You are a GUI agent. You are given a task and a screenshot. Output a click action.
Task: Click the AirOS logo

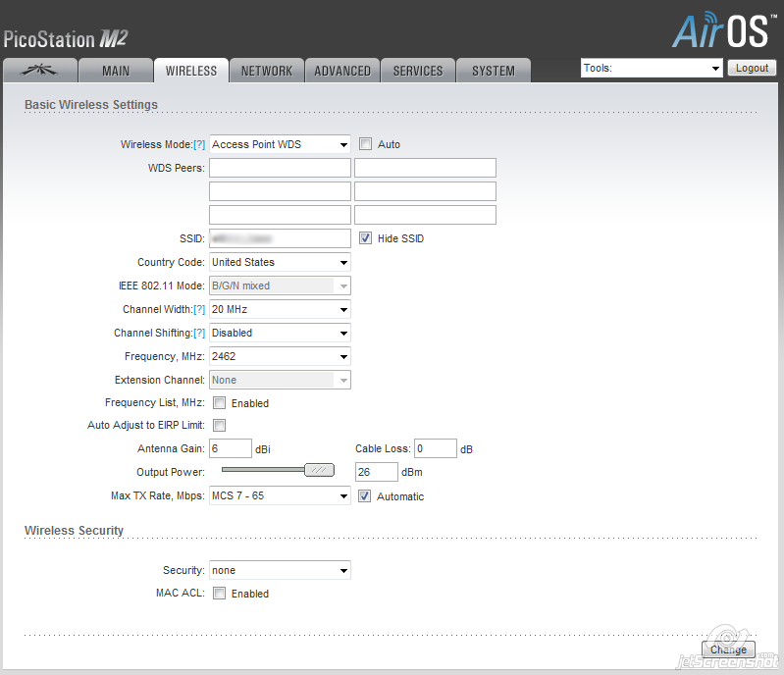(719, 29)
